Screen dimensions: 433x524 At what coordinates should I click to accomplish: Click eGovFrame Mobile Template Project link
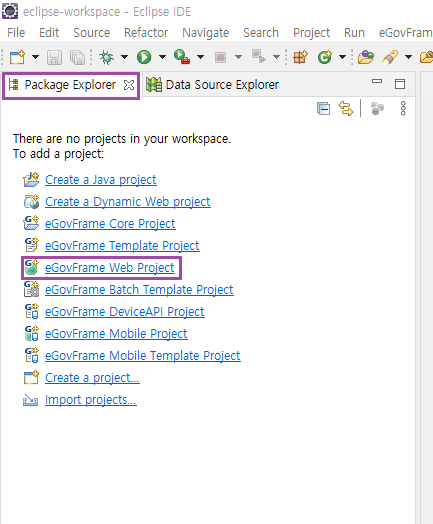click(x=143, y=356)
